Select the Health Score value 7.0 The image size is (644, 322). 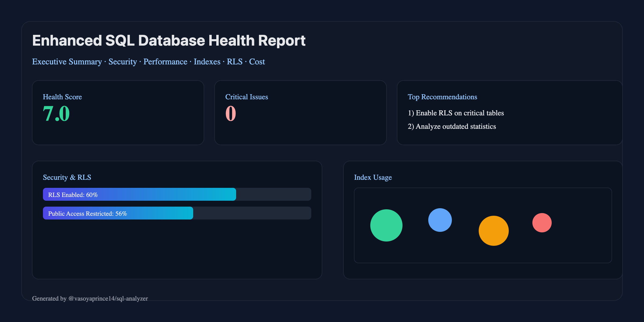tap(56, 114)
